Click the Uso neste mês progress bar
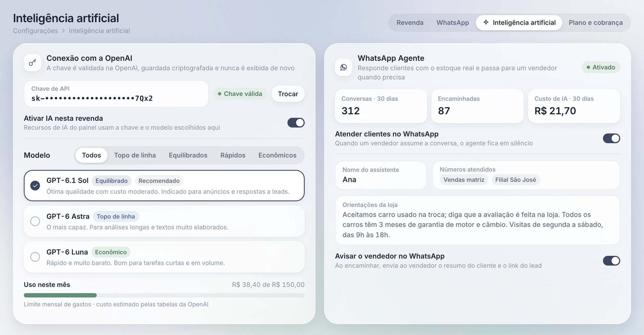644x335 pixels. (x=164, y=295)
